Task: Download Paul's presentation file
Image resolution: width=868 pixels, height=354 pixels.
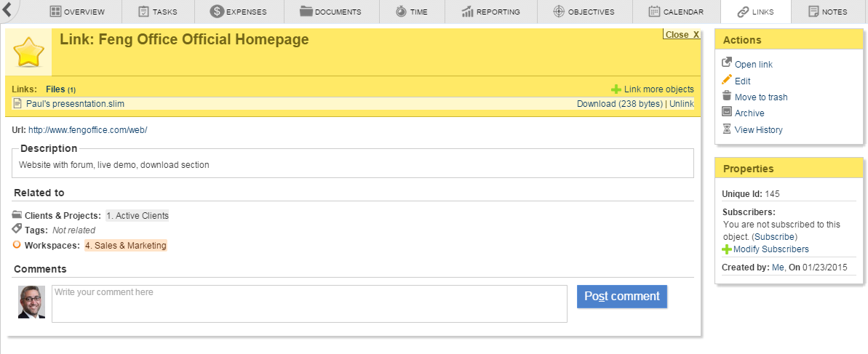Action: (618, 104)
